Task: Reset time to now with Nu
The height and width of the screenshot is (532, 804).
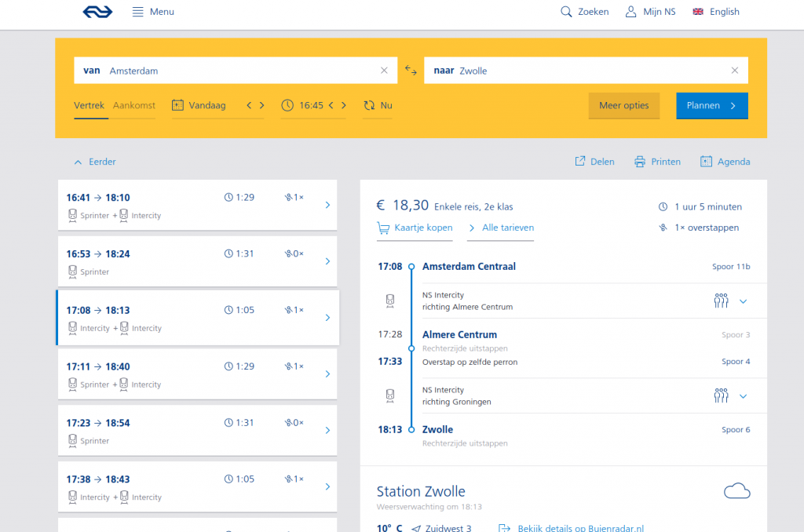Action: (378, 105)
